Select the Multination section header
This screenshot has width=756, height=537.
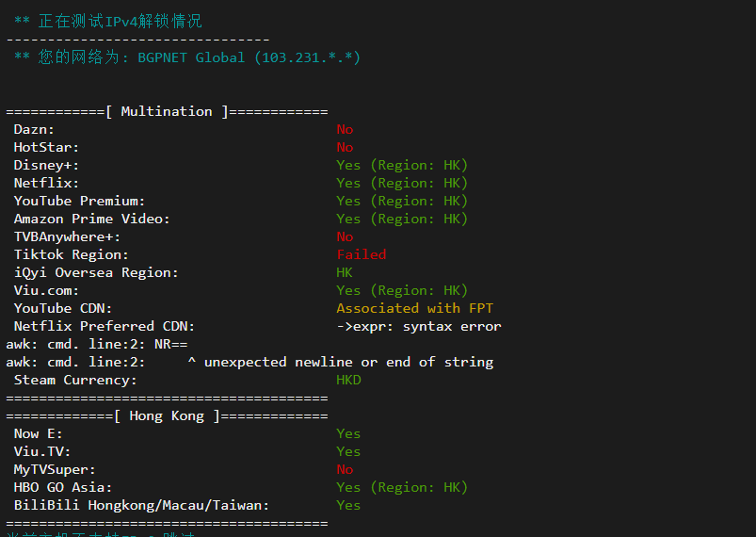(167, 111)
